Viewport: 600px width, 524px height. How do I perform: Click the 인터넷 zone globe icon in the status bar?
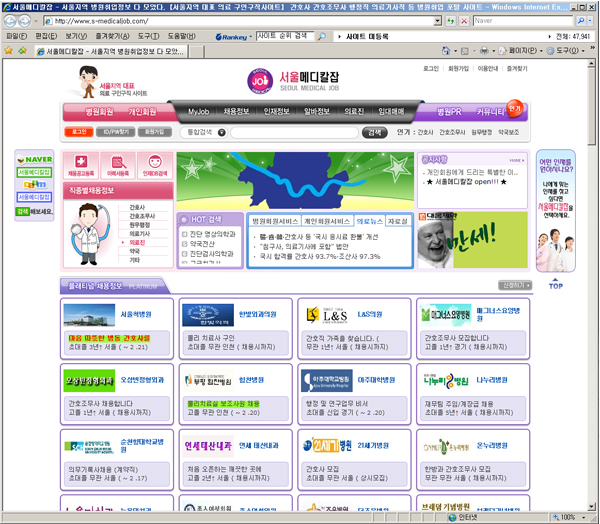pyautogui.click(x=453, y=517)
